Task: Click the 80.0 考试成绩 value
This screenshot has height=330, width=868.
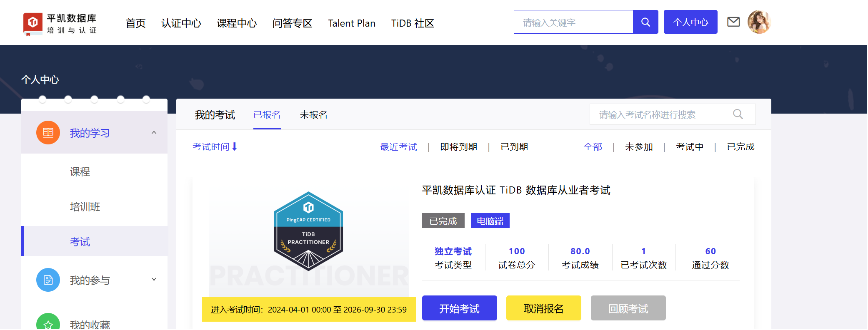Action: click(580, 251)
